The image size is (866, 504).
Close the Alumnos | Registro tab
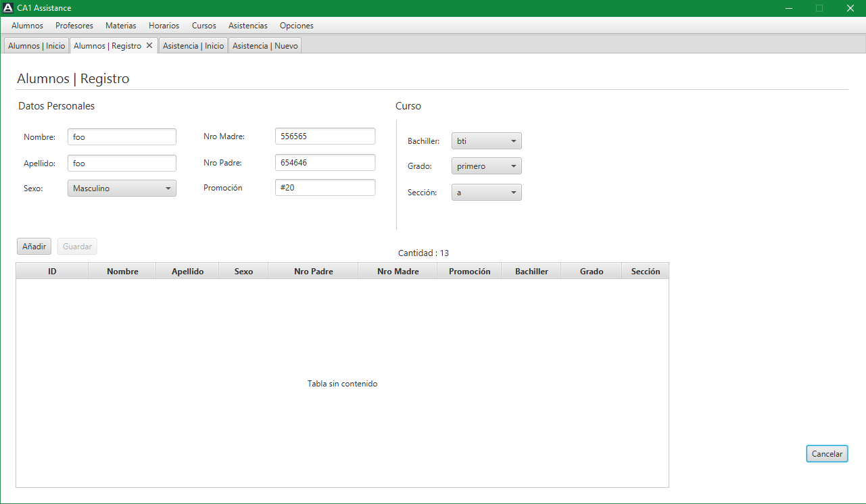[149, 45]
